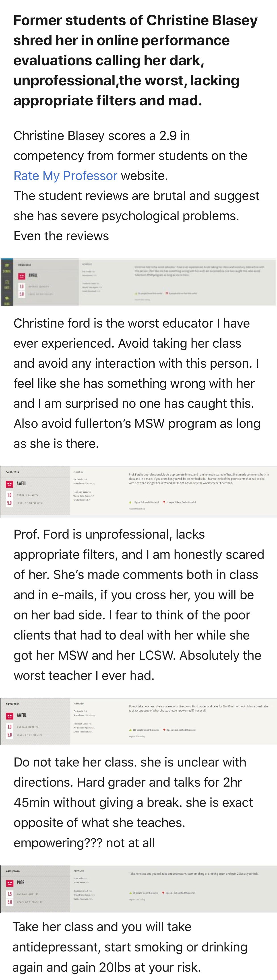Click 'report this rating' on 10/08/2013 review
This screenshot has width=277, height=980.
click(x=137, y=736)
